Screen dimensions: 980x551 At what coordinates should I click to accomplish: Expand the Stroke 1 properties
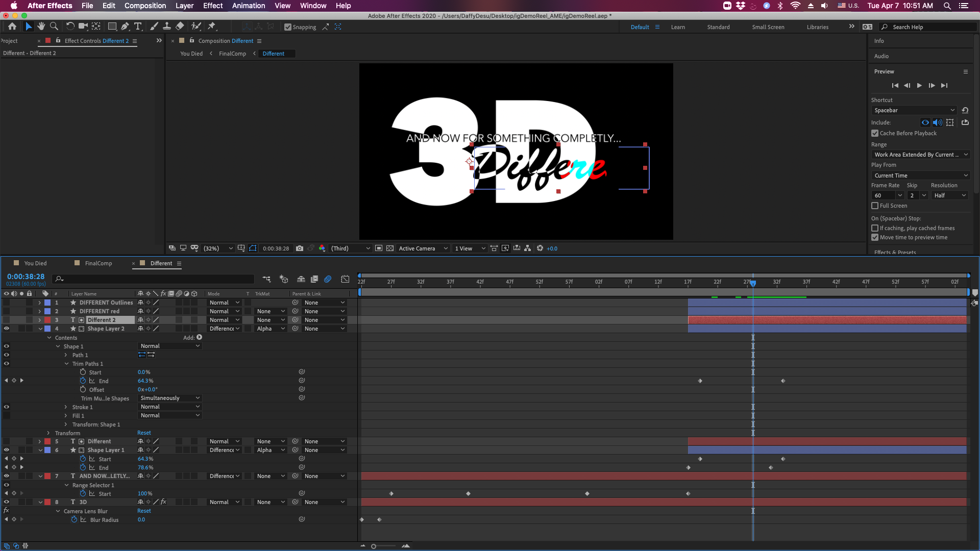[x=66, y=407]
